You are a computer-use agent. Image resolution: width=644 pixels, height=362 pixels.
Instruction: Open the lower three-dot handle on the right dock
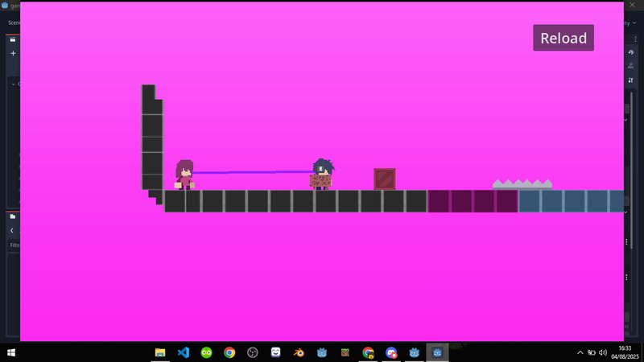(x=627, y=278)
